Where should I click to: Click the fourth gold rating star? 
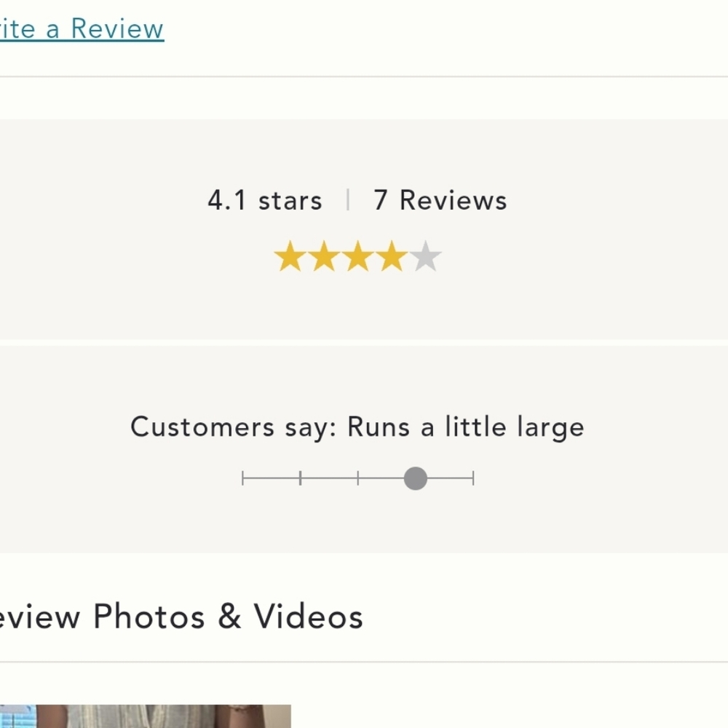point(392,256)
